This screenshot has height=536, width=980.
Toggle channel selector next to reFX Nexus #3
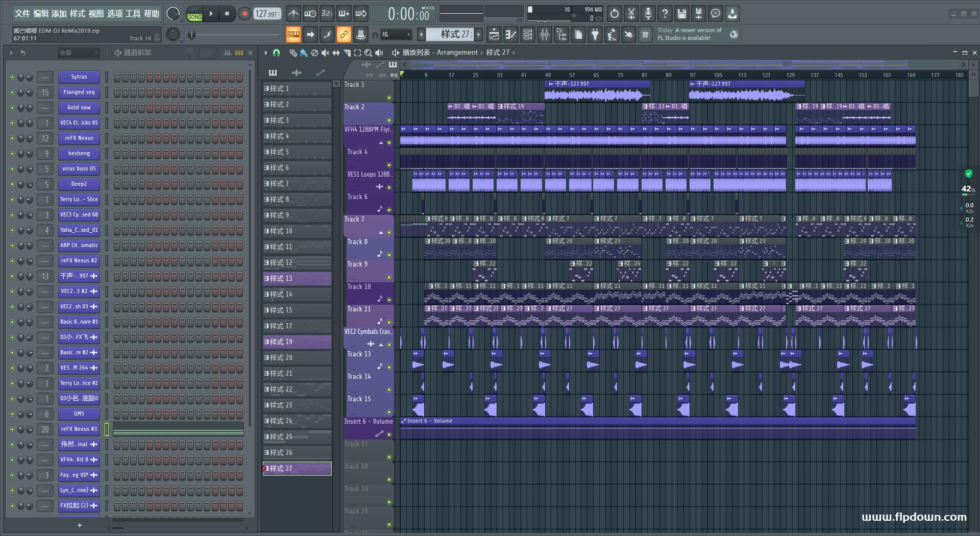tap(107, 429)
